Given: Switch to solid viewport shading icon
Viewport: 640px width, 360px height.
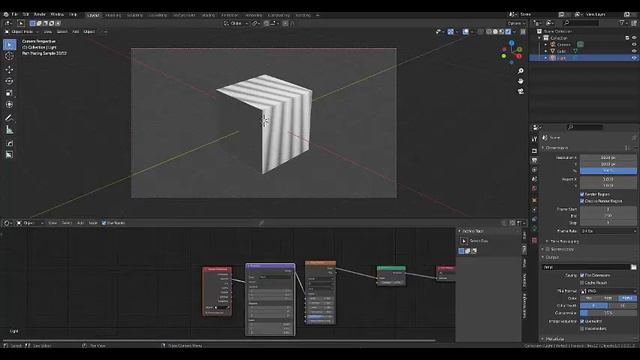Looking at the screenshot, I should pyautogui.click(x=495, y=31).
